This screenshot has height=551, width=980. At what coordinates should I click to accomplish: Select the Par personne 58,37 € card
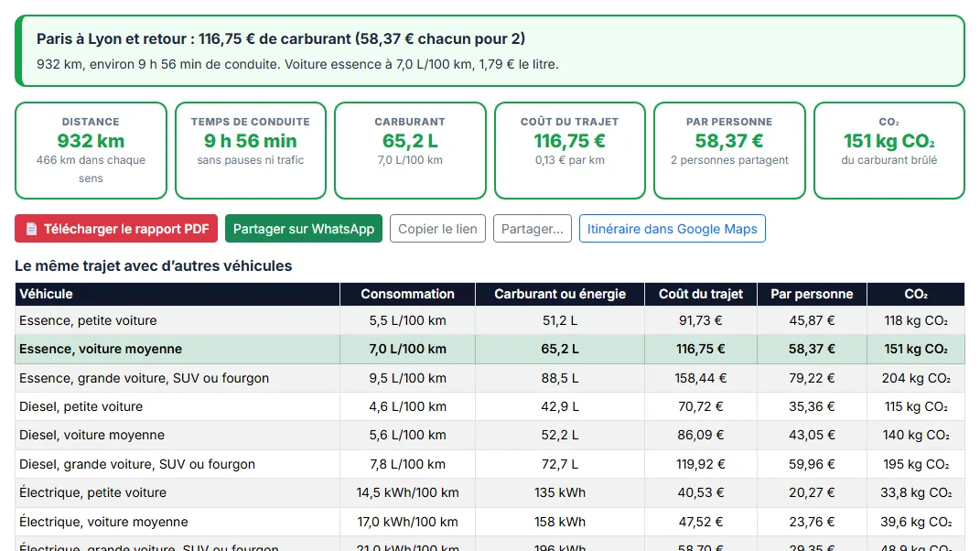point(729,151)
